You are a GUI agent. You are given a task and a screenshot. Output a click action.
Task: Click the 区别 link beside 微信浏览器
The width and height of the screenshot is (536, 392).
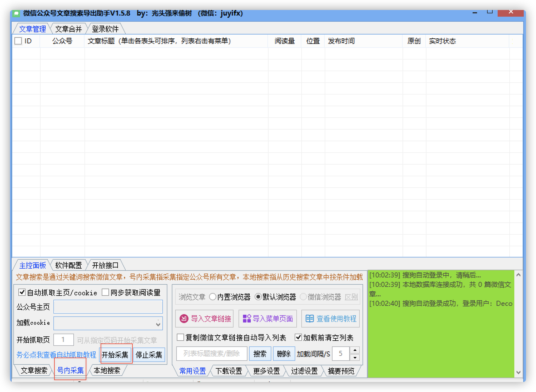click(x=351, y=297)
